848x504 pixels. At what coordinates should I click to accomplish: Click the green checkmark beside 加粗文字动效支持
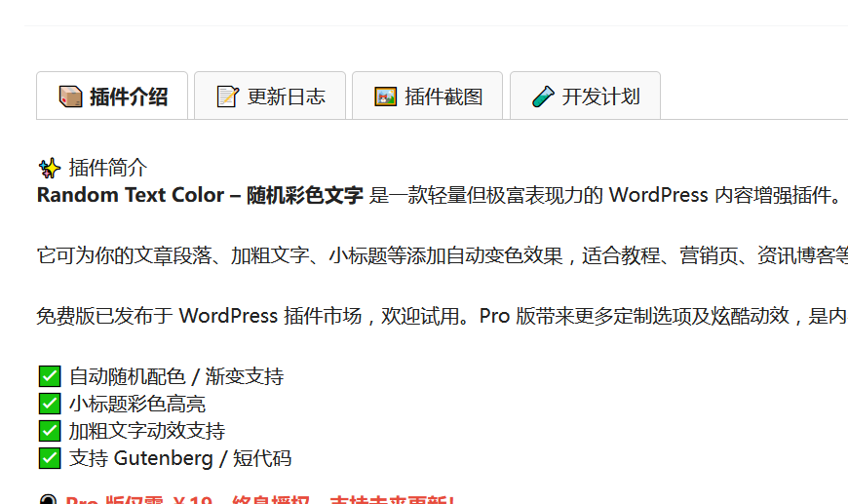(x=49, y=431)
